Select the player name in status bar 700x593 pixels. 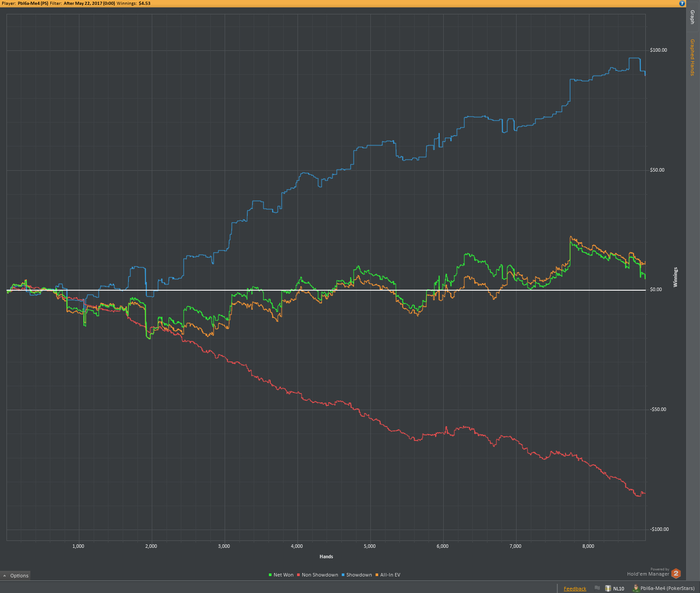coord(667,589)
